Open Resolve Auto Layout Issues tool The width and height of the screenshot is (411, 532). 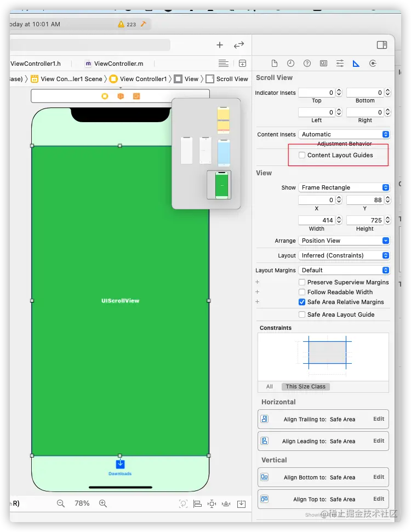coord(226,504)
